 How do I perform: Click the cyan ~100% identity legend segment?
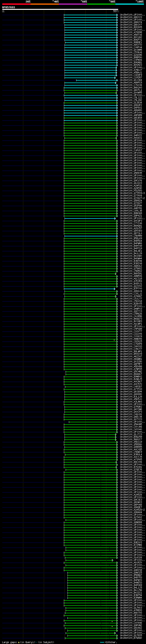point(130,4)
